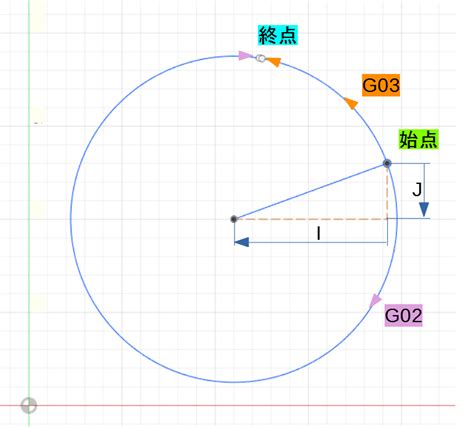474x427 pixels.
Task: Select the purple G02 label
Action: pos(403,315)
